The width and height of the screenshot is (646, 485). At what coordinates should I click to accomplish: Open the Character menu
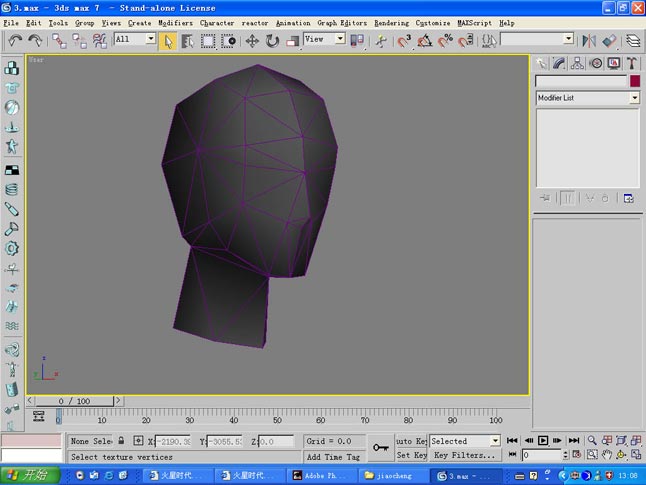click(217, 23)
